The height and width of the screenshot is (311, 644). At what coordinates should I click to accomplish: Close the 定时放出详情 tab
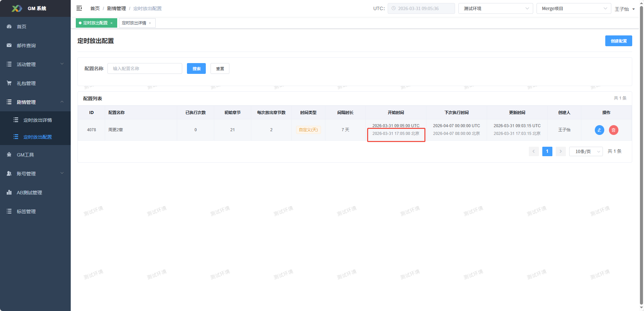150,23
